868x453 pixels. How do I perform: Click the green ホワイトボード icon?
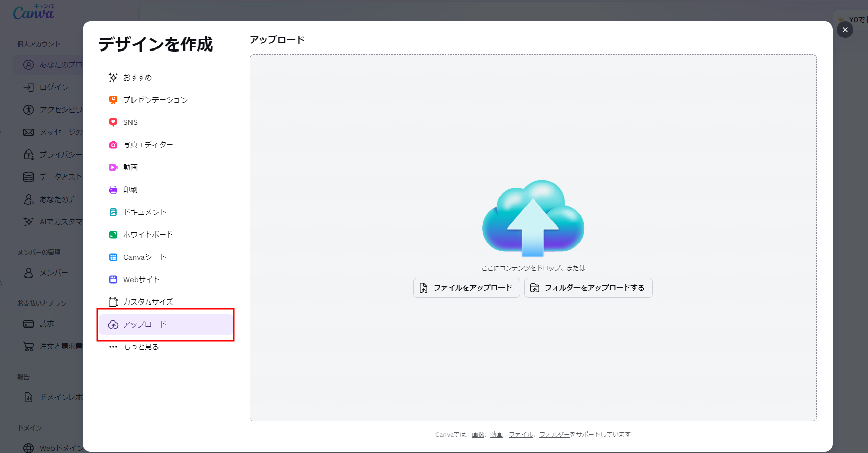[x=113, y=235]
